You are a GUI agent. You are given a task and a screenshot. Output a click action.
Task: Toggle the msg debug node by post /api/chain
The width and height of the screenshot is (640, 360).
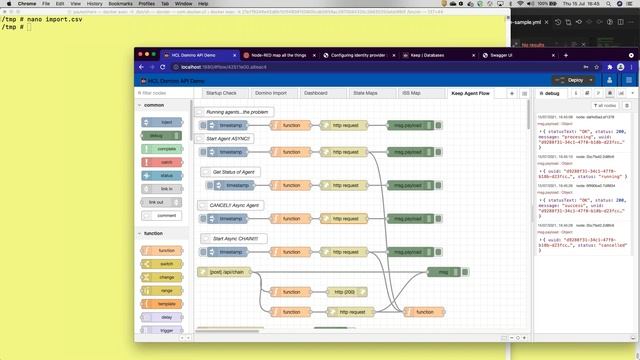coord(465,272)
